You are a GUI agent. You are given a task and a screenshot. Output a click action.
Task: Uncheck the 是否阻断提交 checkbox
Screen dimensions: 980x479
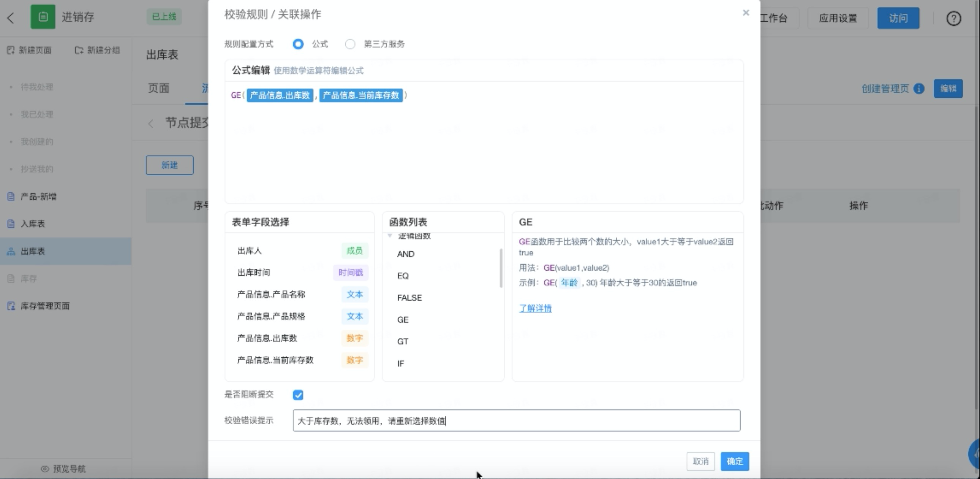(x=298, y=395)
